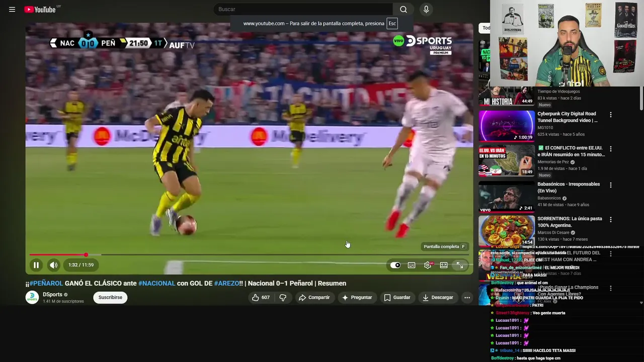Open options for the Cyberpunk City video
The width and height of the screenshot is (644, 362).
pos(611,115)
